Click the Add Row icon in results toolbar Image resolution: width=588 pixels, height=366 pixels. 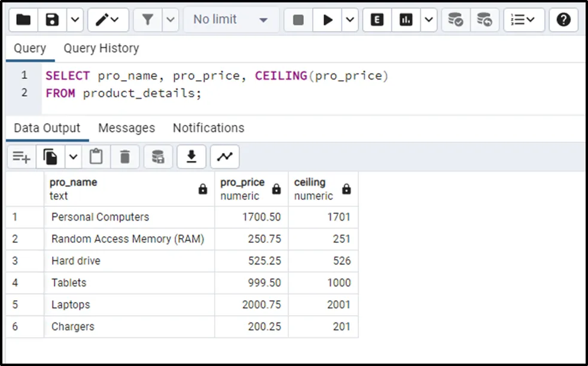click(x=21, y=157)
